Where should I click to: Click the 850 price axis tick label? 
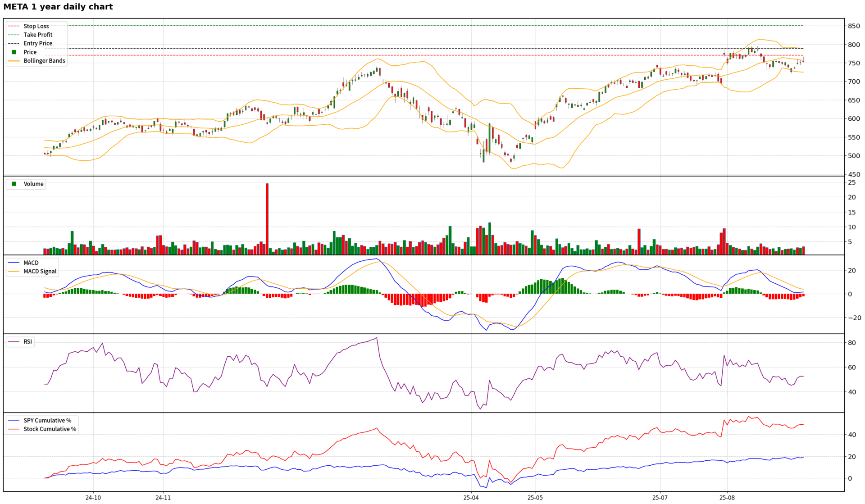pos(854,26)
